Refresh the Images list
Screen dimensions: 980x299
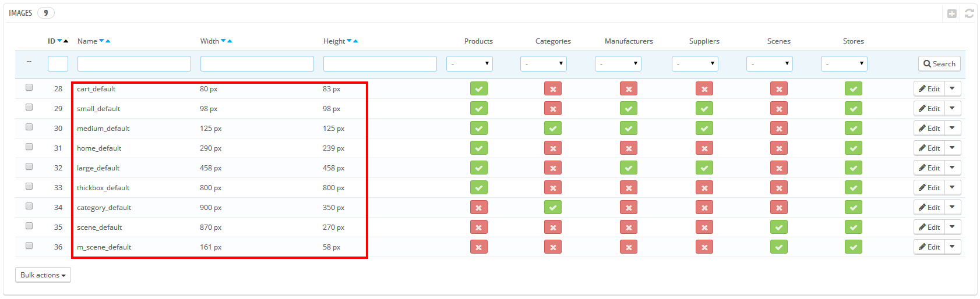pos(969,13)
